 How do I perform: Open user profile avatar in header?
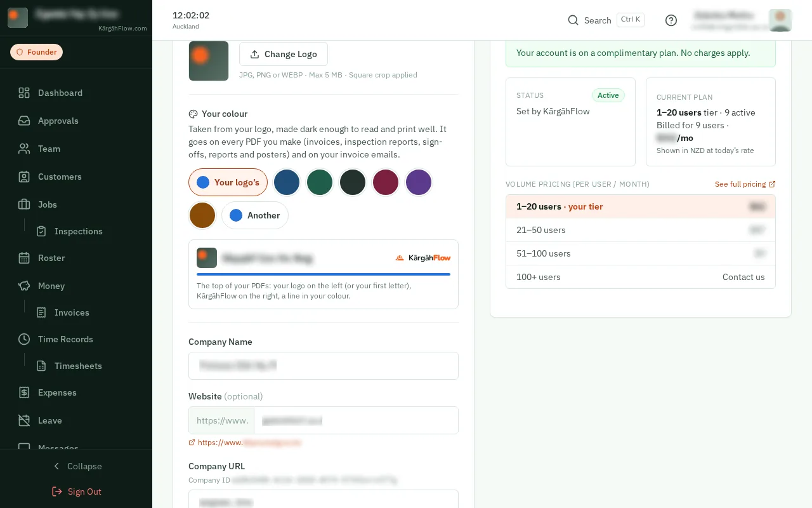tap(780, 20)
